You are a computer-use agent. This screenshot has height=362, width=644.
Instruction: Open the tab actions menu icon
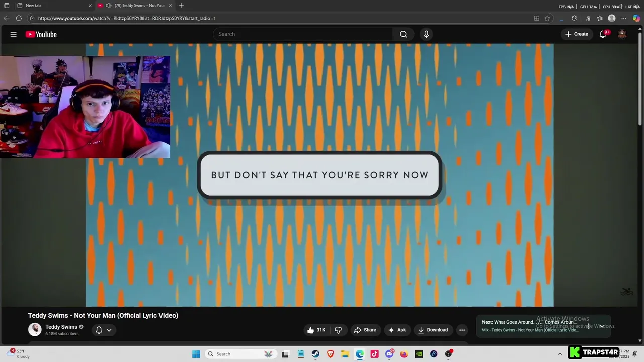point(7,5)
